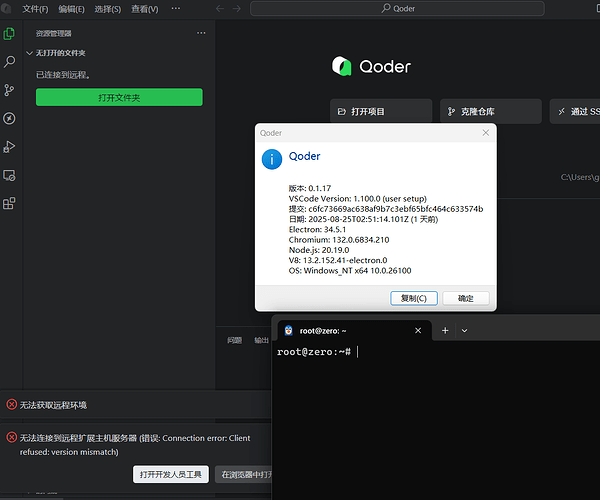Click the OS: Windows_NT x64 line

[x=350, y=271]
